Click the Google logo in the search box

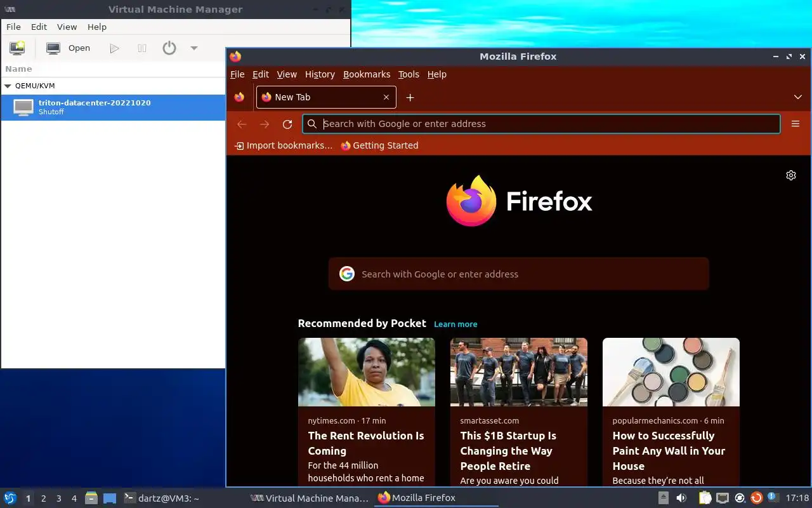click(346, 274)
